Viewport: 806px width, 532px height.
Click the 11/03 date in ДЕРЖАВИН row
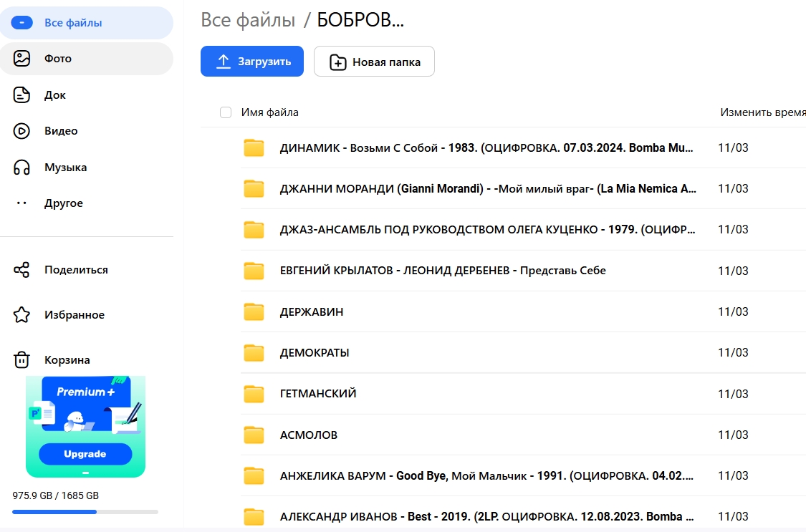click(733, 311)
